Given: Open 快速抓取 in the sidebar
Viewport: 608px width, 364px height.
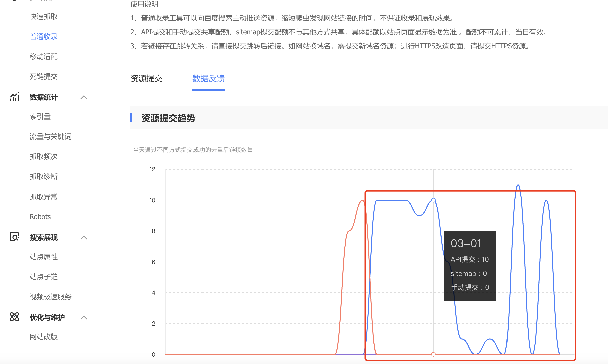Looking at the screenshot, I should pos(44,17).
